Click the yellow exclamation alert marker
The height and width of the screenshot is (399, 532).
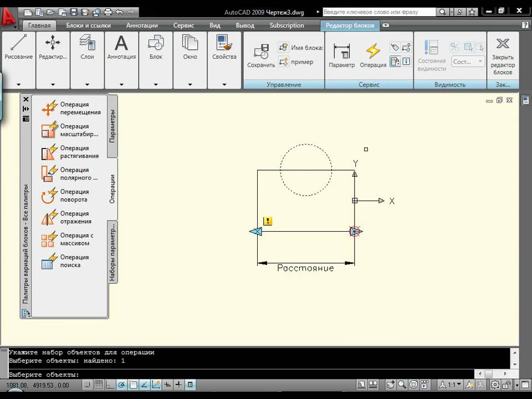tap(268, 221)
